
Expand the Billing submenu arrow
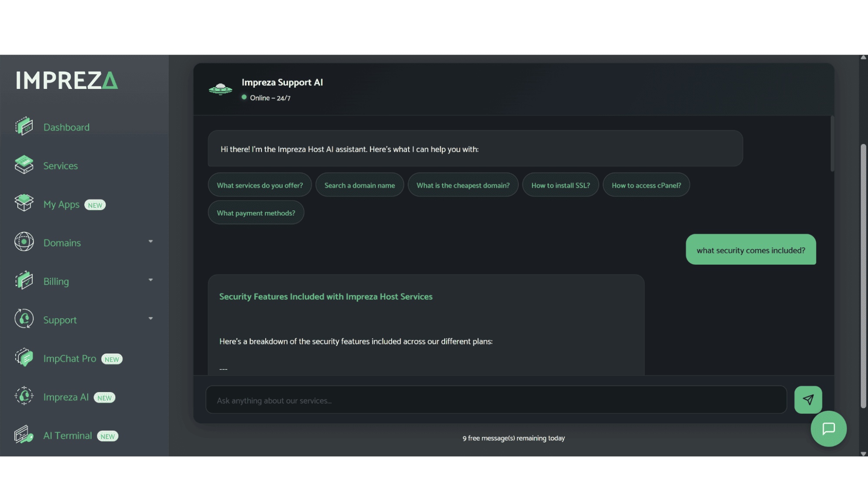[151, 280]
